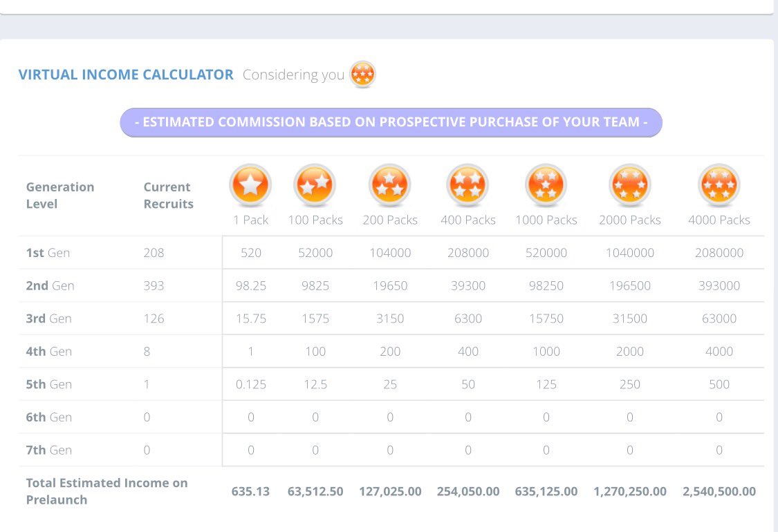Click the '100 Packs' column label
This screenshot has height=532, width=778.
coord(315,220)
